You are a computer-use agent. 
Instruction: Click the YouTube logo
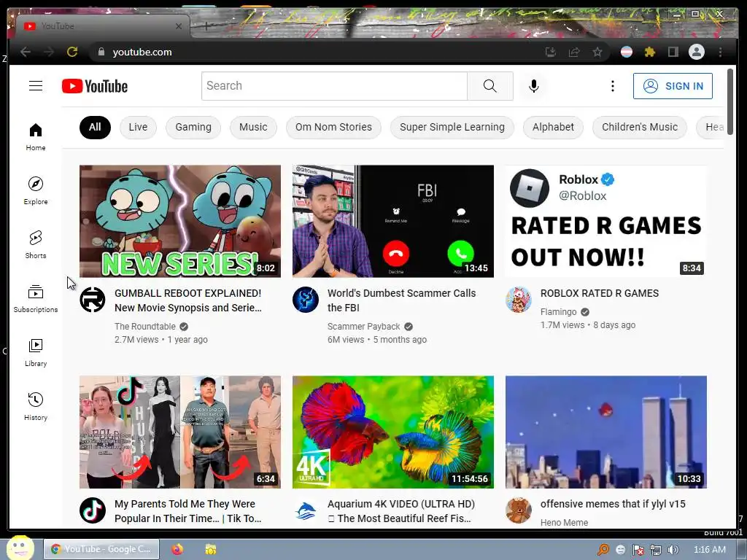point(95,86)
